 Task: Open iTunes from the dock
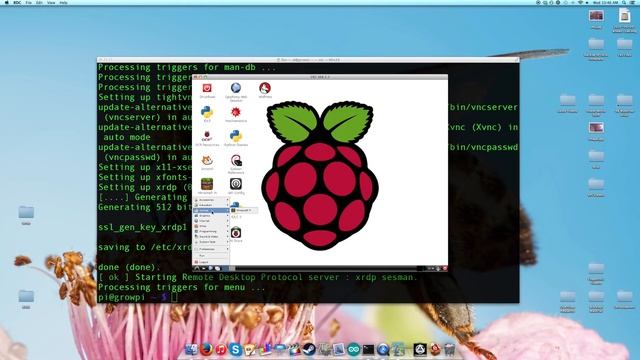(221, 349)
